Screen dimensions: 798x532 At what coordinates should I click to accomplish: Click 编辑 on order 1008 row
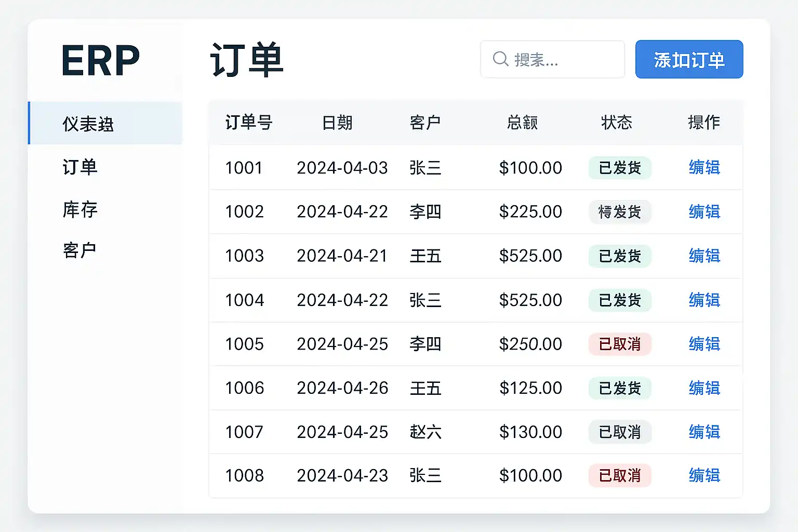(x=704, y=475)
